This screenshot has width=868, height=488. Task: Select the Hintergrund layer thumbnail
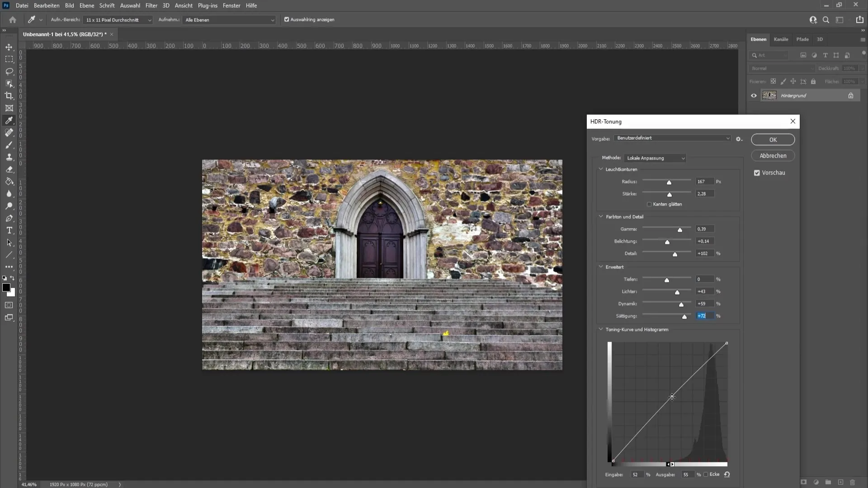769,95
